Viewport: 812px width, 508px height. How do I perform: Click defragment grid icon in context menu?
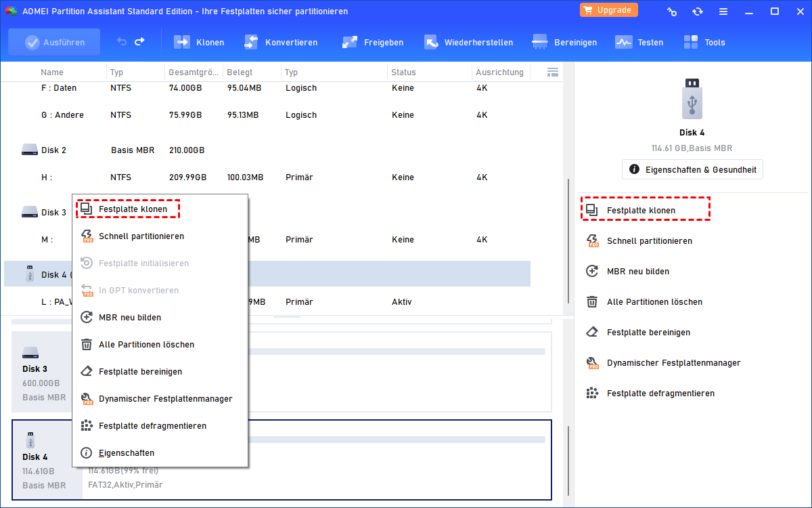[x=87, y=426]
